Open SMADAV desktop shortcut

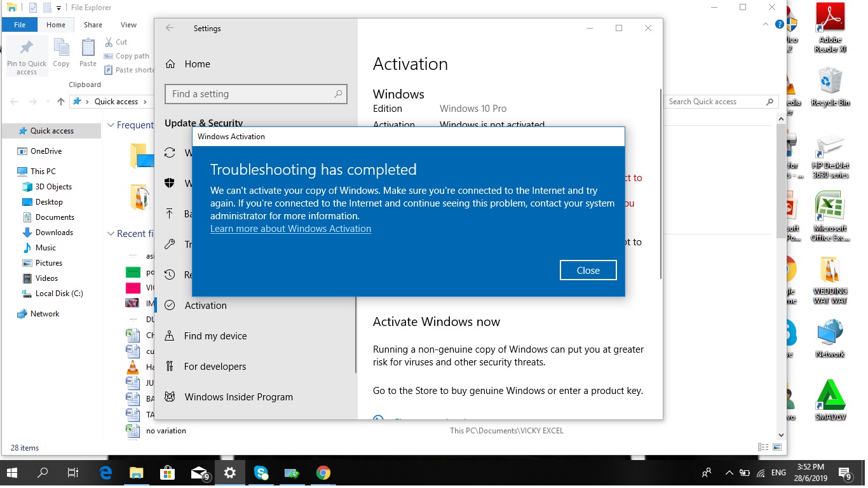830,400
